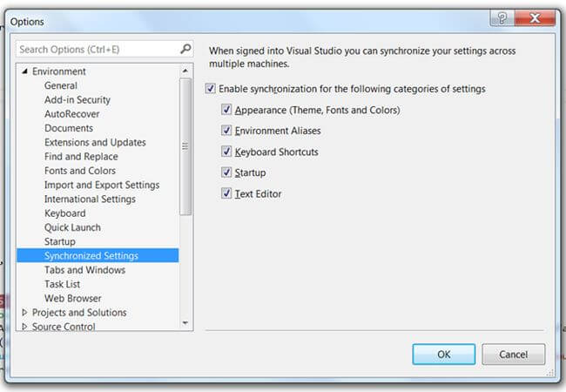This screenshot has width=566, height=392.
Task: Toggle Text Editor checkbox
Action: (226, 194)
